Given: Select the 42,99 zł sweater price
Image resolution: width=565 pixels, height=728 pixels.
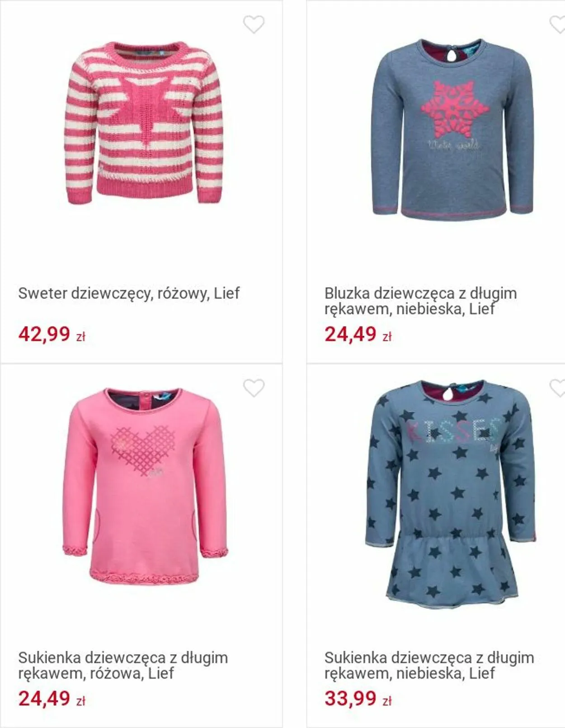Looking at the screenshot, I should (x=52, y=335).
